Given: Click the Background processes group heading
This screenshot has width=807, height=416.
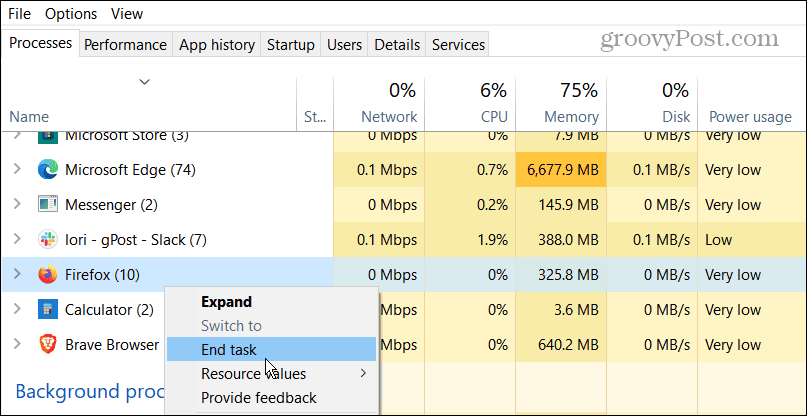Looking at the screenshot, I should [x=90, y=391].
